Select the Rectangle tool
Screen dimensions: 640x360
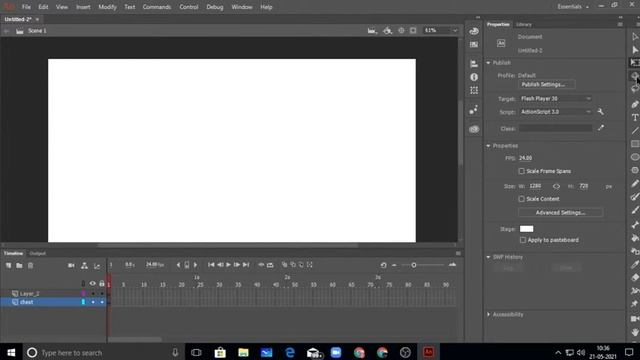coord(635,144)
